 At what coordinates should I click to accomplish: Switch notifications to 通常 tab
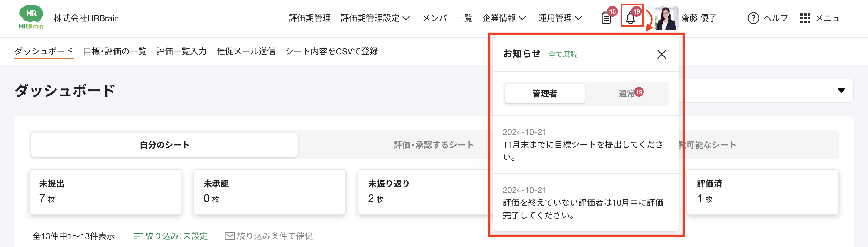tap(627, 94)
